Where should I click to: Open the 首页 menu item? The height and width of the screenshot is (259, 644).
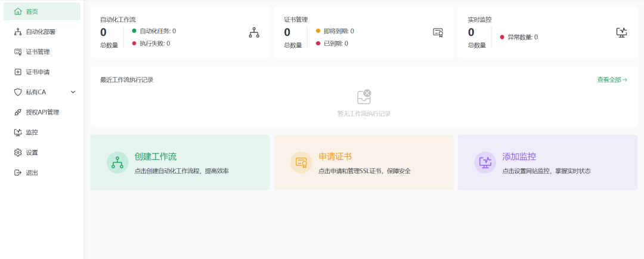(x=42, y=11)
